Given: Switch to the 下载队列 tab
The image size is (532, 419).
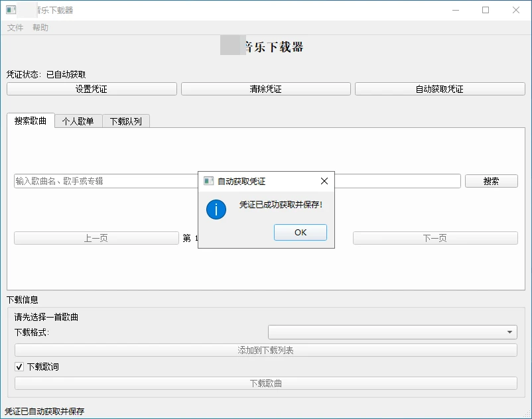Looking at the screenshot, I should pos(126,121).
